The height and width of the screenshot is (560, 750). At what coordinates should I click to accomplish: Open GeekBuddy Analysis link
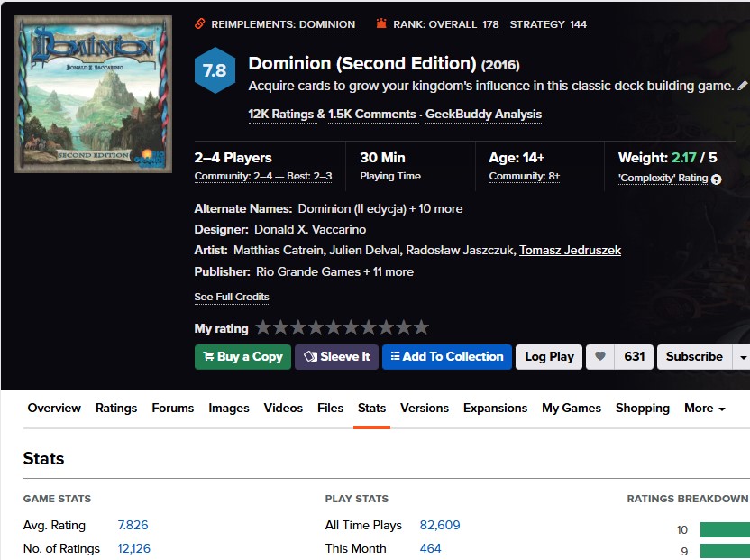(x=483, y=115)
